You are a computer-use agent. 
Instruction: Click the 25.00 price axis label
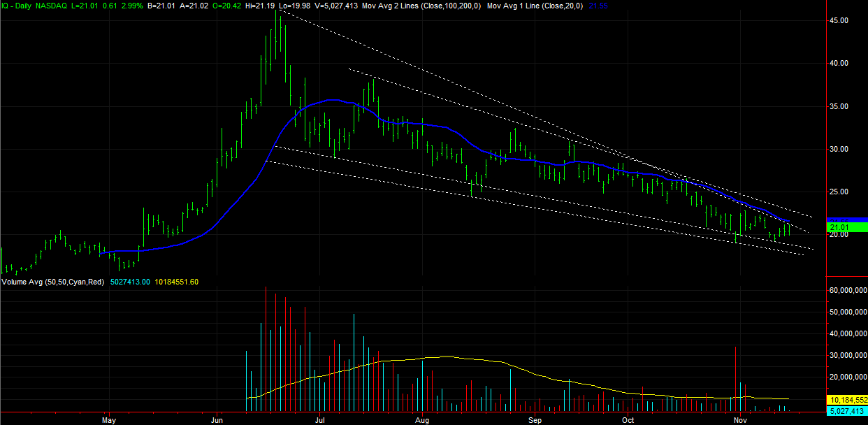[x=838, y=192]
